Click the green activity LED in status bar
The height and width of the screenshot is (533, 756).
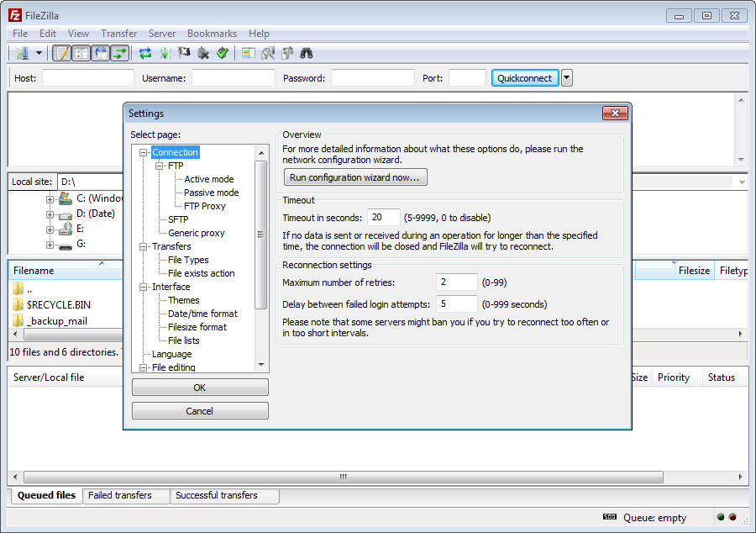coord(721,517)
